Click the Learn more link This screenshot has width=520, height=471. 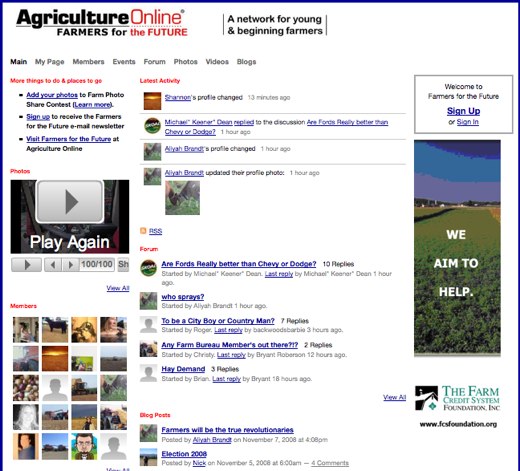click(92, 105)
